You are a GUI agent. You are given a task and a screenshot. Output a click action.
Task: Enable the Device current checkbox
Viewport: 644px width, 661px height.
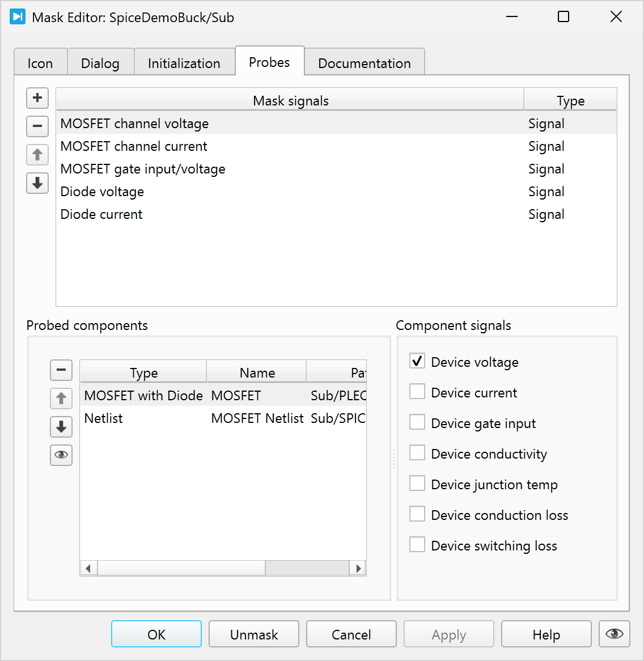pos(417,392)
